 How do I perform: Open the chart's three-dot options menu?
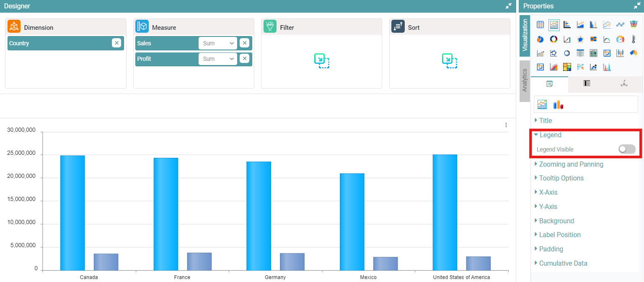point(506,125)
